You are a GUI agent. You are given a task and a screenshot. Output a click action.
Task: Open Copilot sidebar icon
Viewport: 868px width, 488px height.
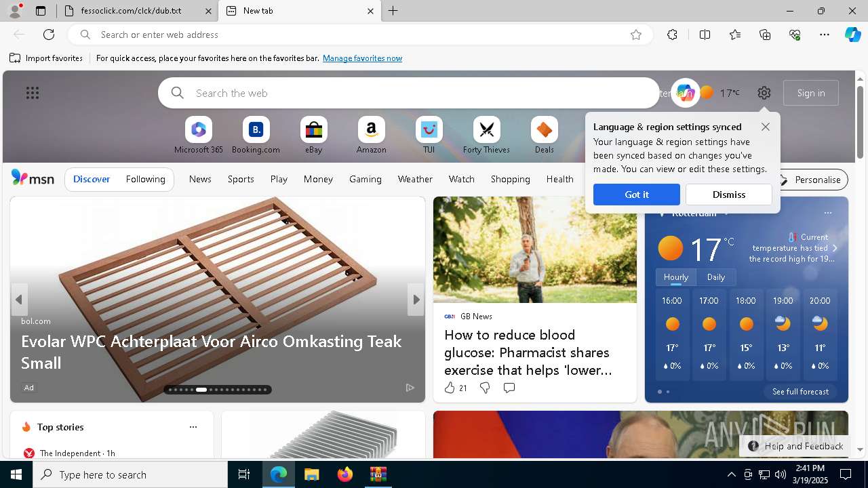pos(852,35)
